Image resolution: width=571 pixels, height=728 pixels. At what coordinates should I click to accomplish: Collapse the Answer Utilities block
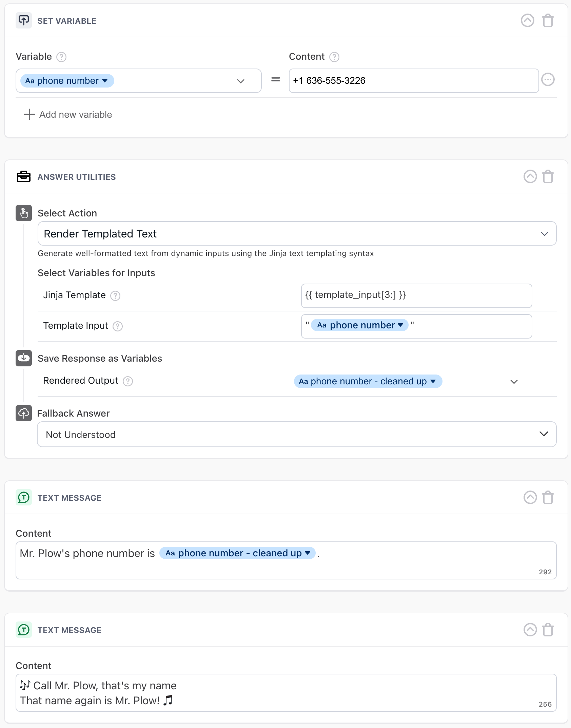530,177
